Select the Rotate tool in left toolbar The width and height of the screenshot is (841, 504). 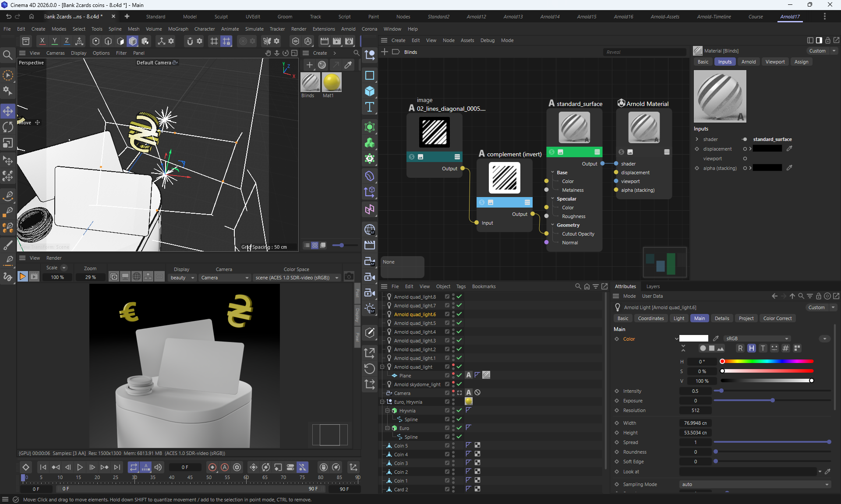click(8, 127)
